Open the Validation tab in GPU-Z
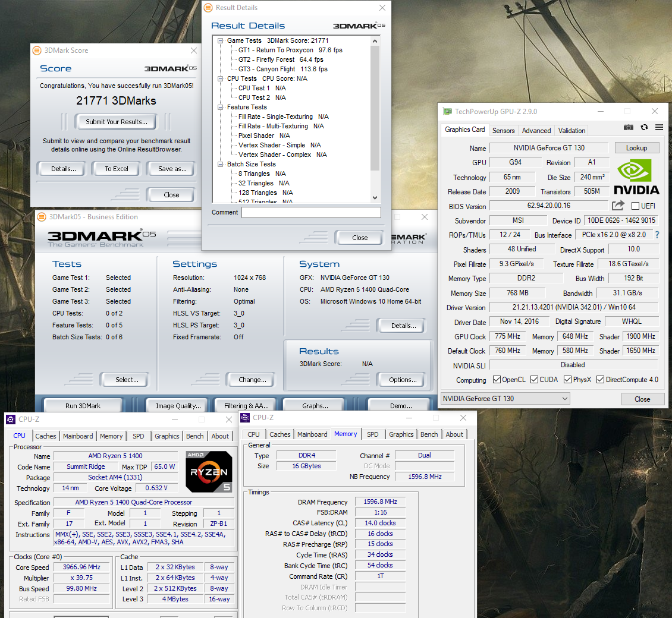The image size is (672, 618). [571, 131]
